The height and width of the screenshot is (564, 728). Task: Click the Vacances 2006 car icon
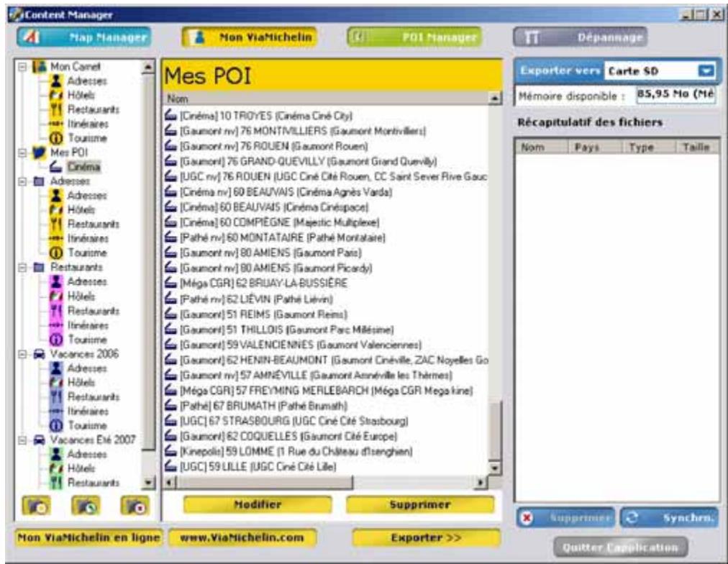[x=40, y=354]
